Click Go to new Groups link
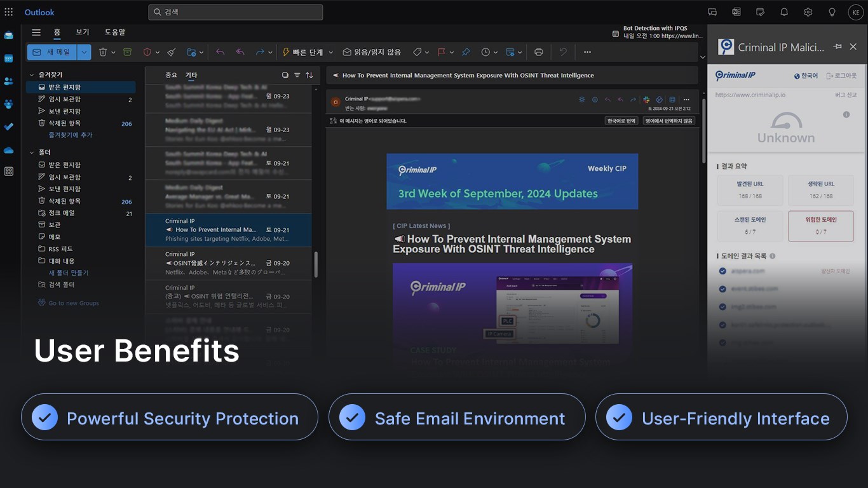Viewport: 868px width, 488px height. (69, 303)
